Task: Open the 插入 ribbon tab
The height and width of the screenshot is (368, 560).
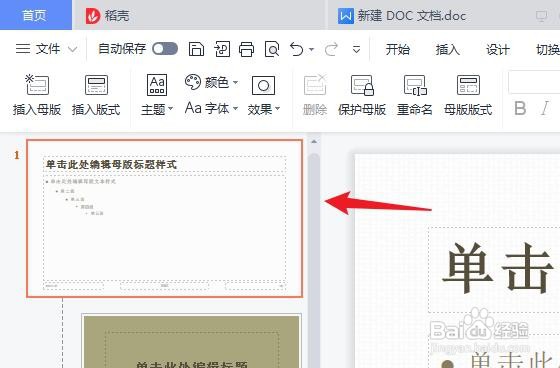Action: tap(448, 49)
